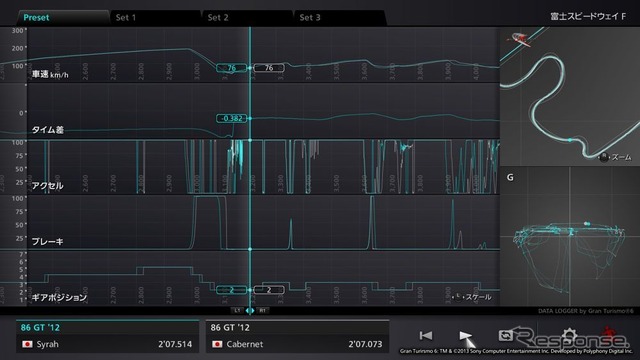Select the Preset tab

click(x=63, y=18)
